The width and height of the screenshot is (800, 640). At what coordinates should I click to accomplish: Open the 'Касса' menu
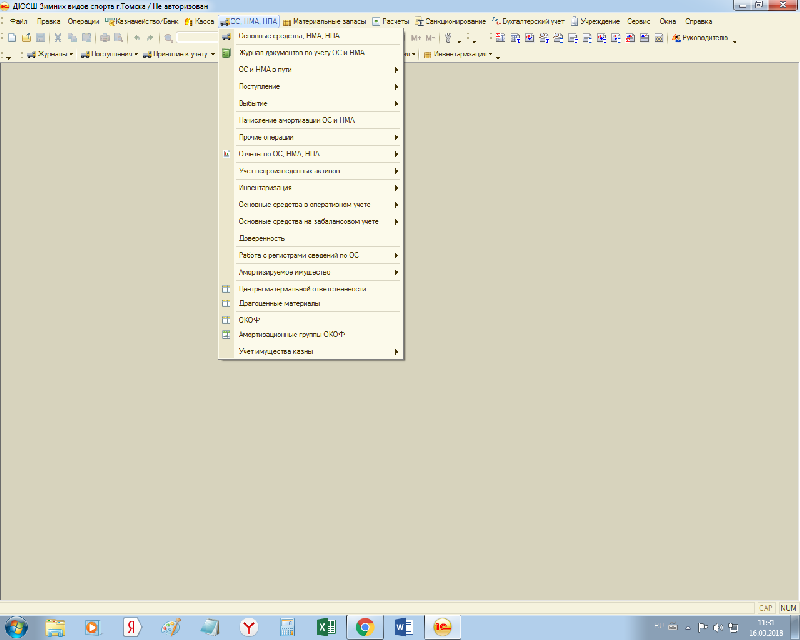click(199, 21)
